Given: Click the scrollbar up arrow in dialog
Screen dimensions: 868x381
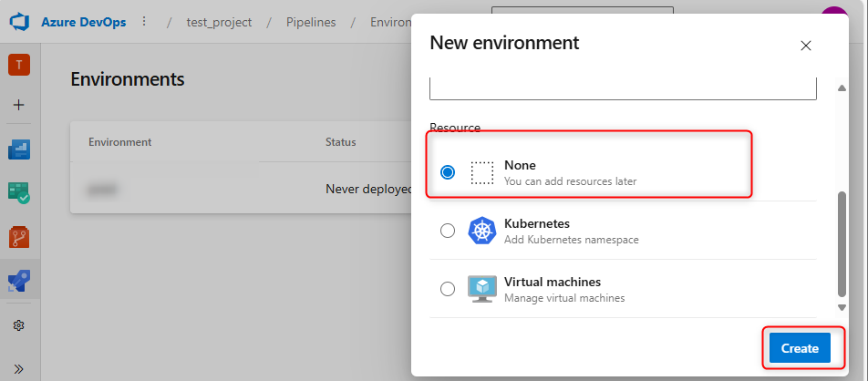Looking at the screenshot, I should coord(842,87).
